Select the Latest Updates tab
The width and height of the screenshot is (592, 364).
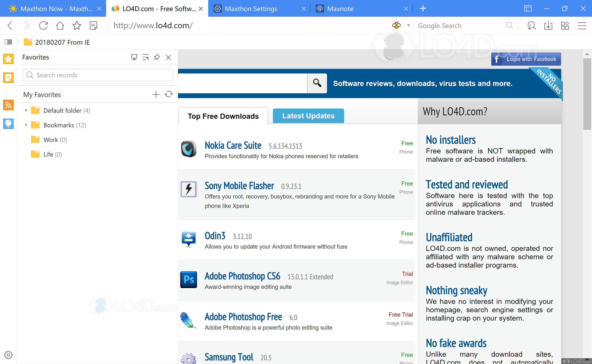click(x=308, y=116)
